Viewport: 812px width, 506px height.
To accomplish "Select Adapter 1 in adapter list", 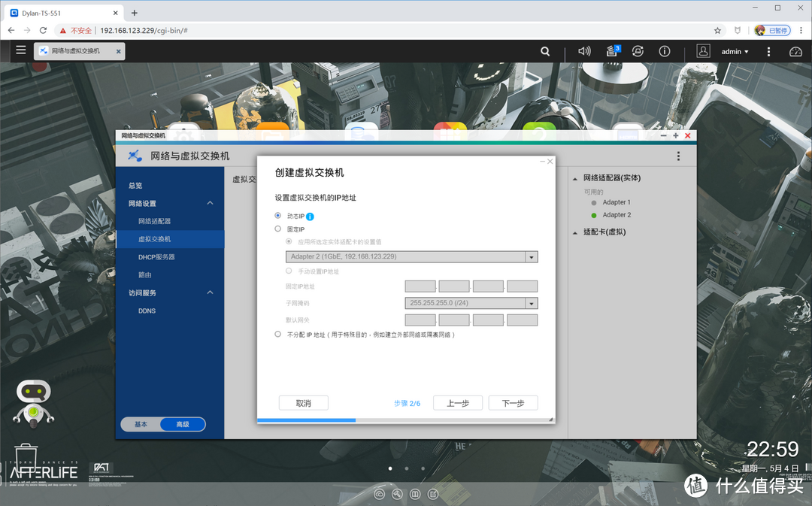I will coord(617,202).
